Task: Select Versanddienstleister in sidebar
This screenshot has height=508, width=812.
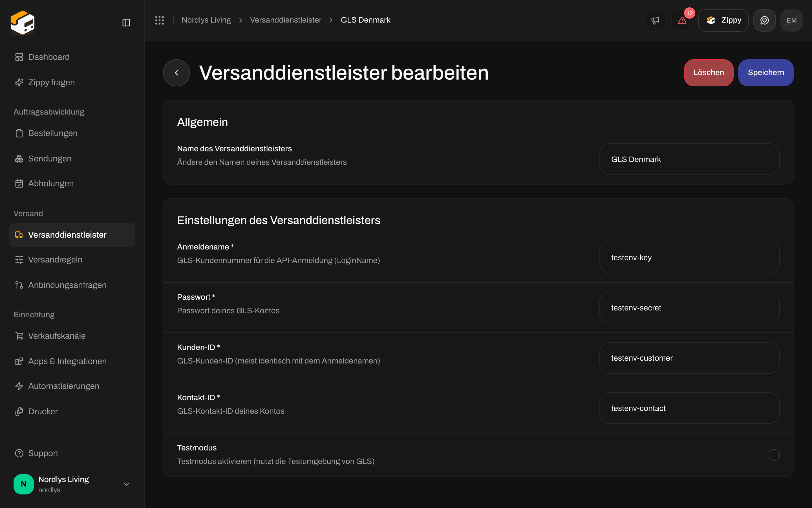Action: (x=72, y=235)
